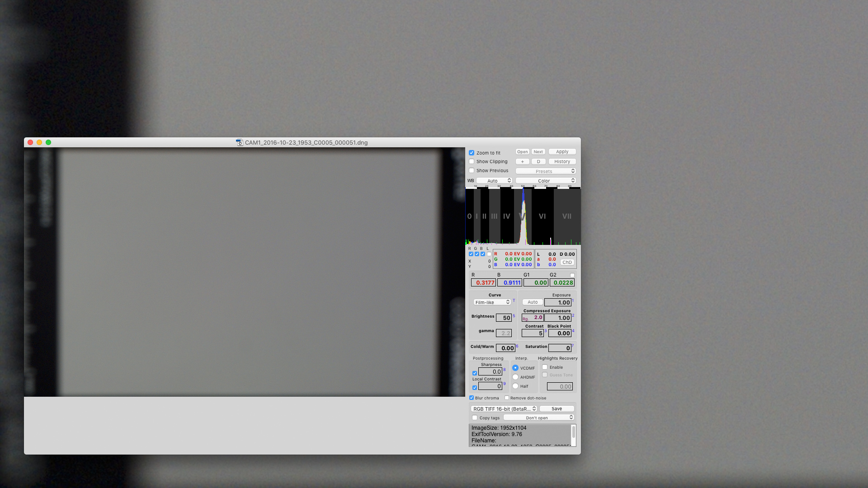This screenshot has height=488, width=868.
Task: Enable the L histogram channel checkbox
Action: 489,254
